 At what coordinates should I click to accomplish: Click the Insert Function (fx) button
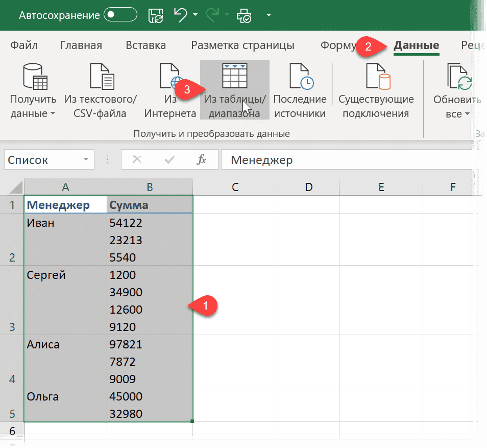pyautogui.click(x=203, y=159)
